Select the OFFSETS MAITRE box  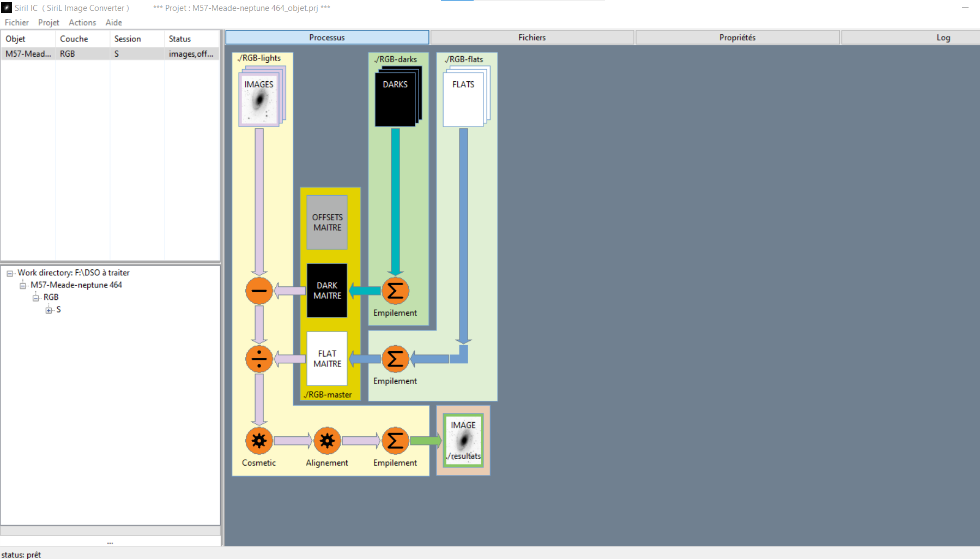point(327,223)
